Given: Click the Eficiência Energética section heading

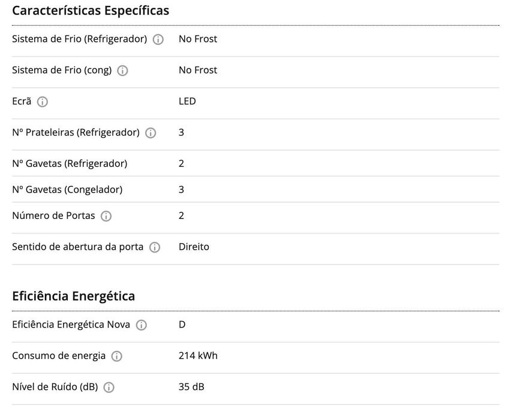Looking at the screenshot, I should click(73, 296).
